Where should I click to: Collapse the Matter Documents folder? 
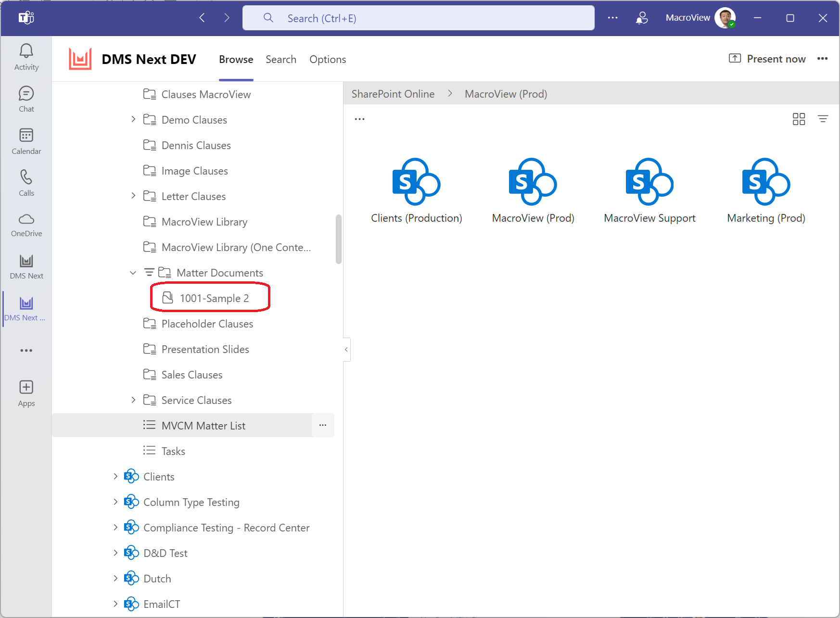[x=133, y=273]
